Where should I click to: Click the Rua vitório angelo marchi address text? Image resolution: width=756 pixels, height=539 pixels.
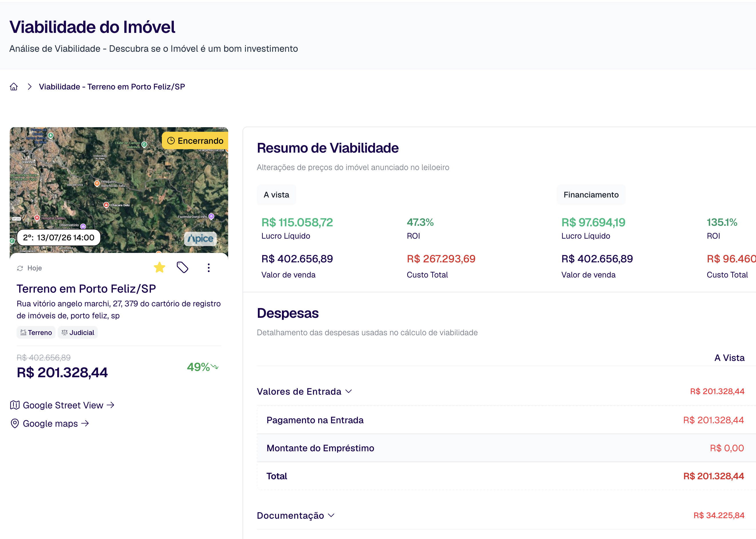[x=119, y=310]
